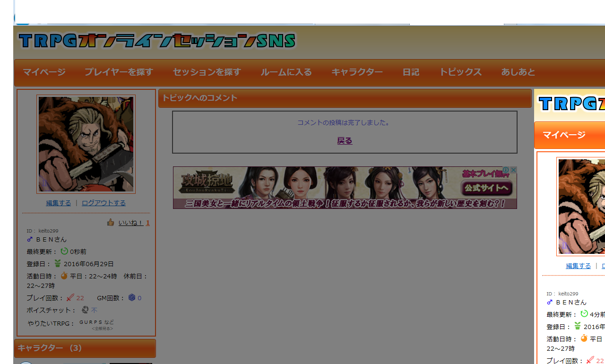Click the thumbs-up like icon
This screenshot has width=605, height=364.
click(x=111, y=222)
